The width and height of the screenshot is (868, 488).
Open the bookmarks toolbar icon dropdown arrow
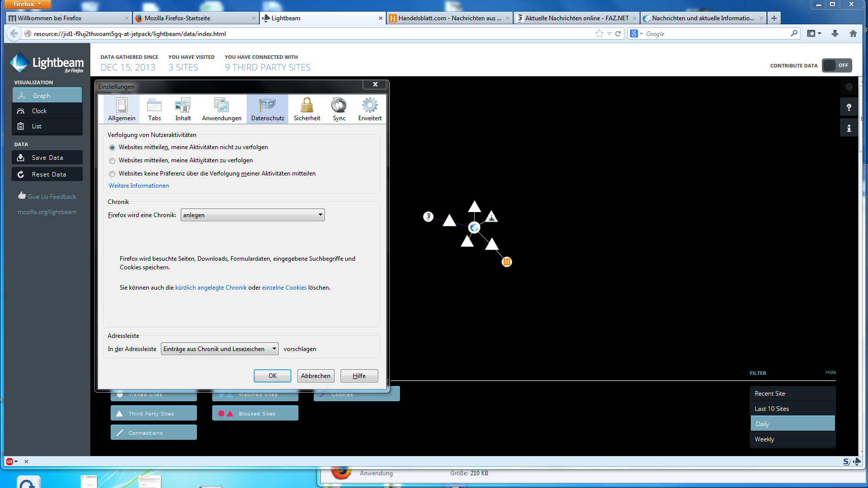(x=819, y=33)
